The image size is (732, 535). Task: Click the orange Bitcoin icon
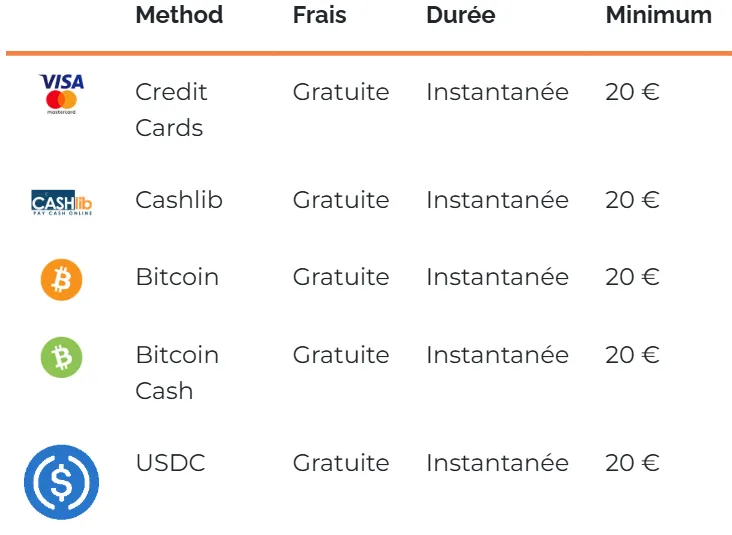(62, 279)
